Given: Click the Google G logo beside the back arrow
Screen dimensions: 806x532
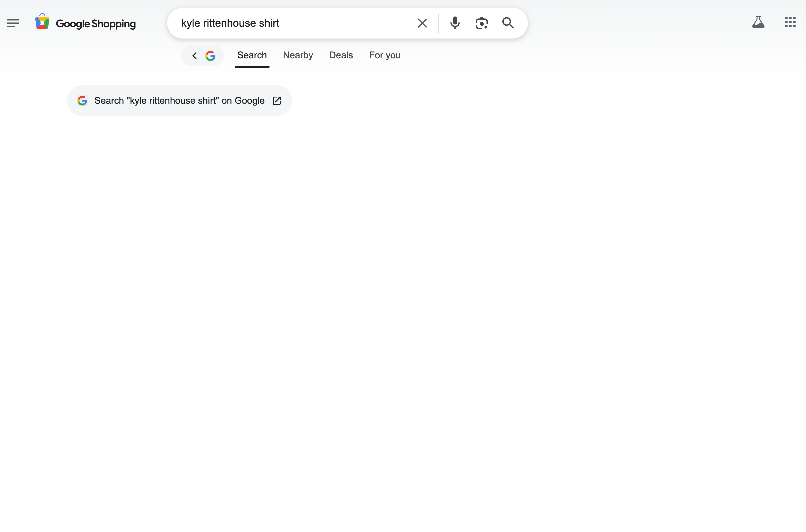Looking at the screenshot, I should tap(210, 56).
